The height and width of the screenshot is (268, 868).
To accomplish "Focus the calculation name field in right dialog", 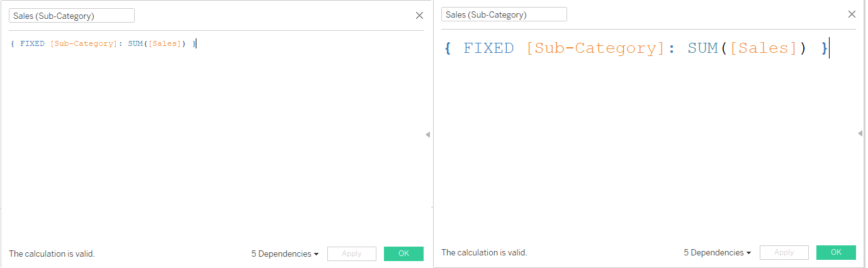I will coord(504,14).
